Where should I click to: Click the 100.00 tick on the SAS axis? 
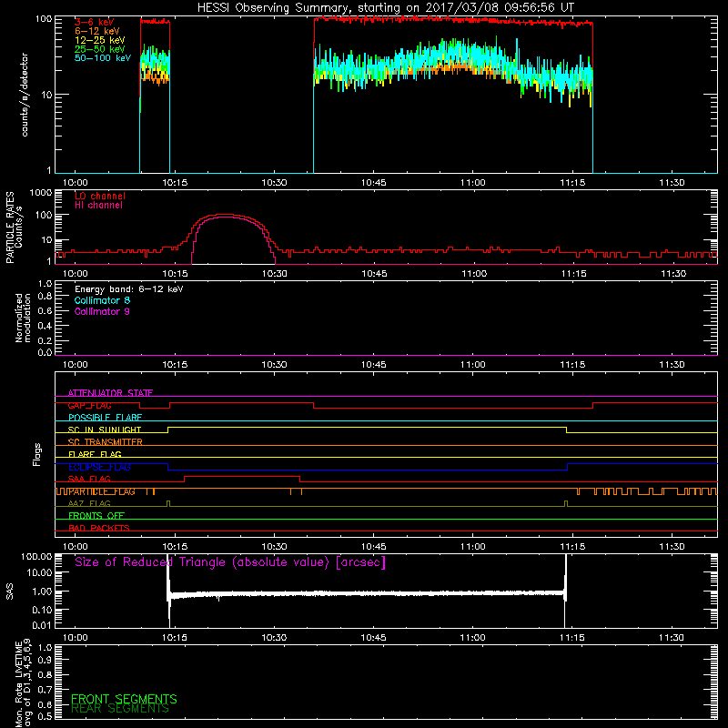click(36, 556)
